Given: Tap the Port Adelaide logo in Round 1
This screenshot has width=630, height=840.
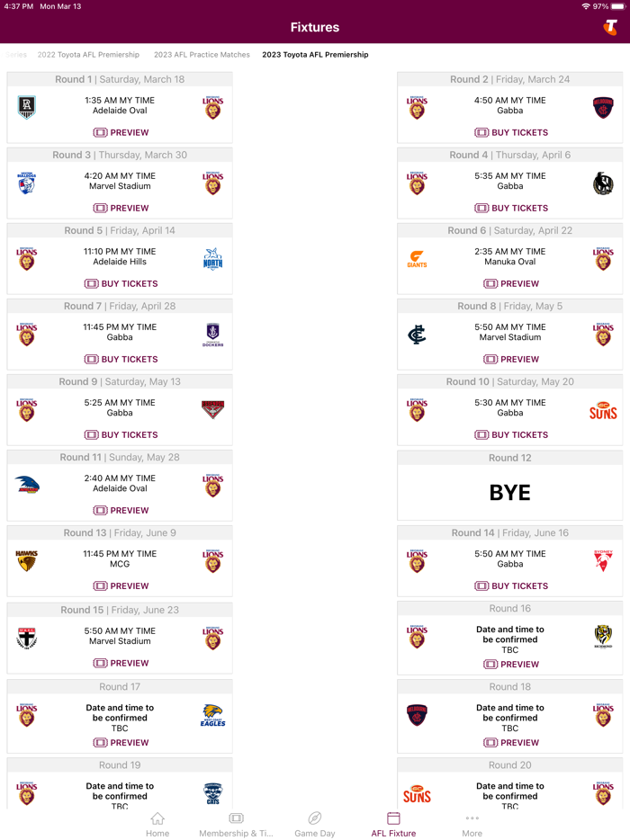Looking at the screenshot, I should click(x=26, y=107).
